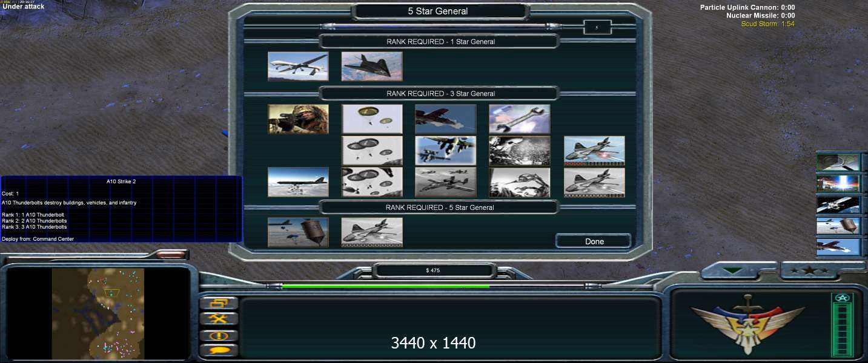Viewport: 868px width, 363px height.
Task: Click the exclamation-mark circle button
Action: [x=218, y=335]
